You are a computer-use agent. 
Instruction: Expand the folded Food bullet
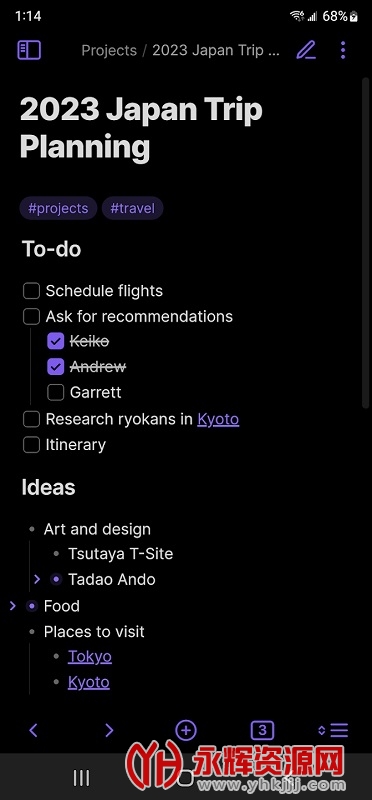[x=13, y=606]
